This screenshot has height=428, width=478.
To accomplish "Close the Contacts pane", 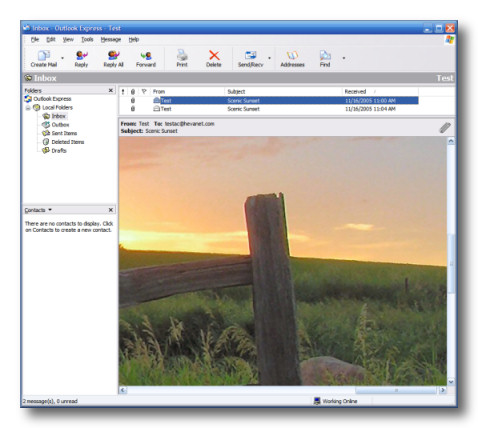I will tap(111, 210).
